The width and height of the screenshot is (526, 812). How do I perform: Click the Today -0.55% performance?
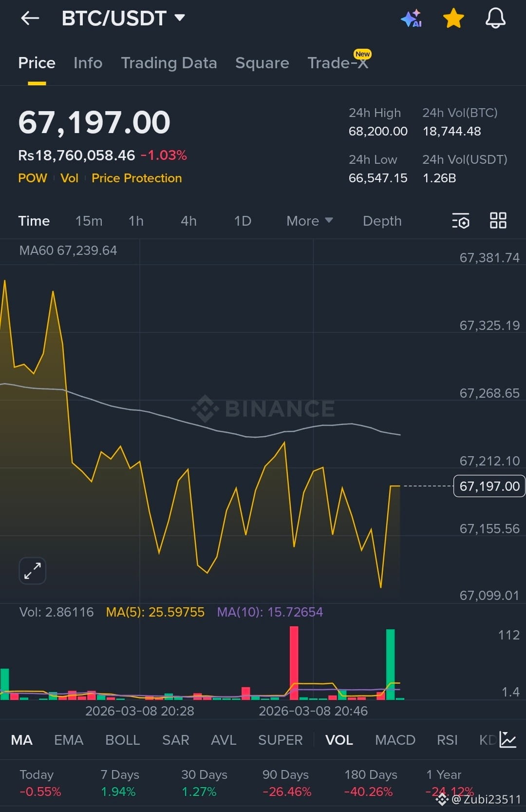[40, 783]
